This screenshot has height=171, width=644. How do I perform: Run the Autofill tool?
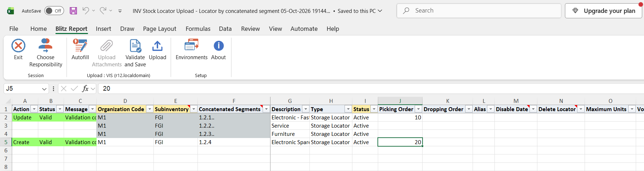click(80, 49)
